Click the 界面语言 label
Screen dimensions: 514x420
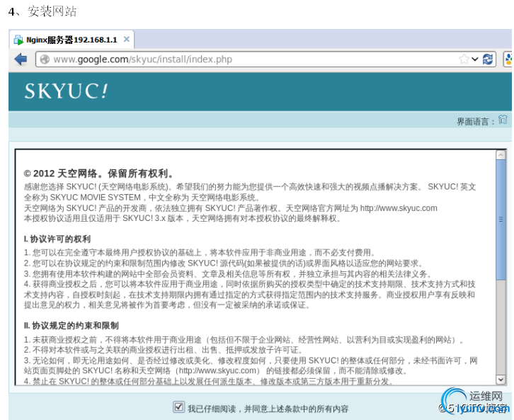475,122
